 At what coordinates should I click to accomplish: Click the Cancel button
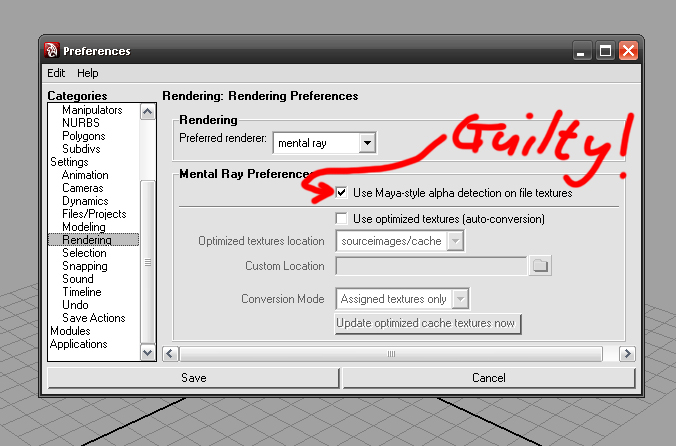(489, 378)
